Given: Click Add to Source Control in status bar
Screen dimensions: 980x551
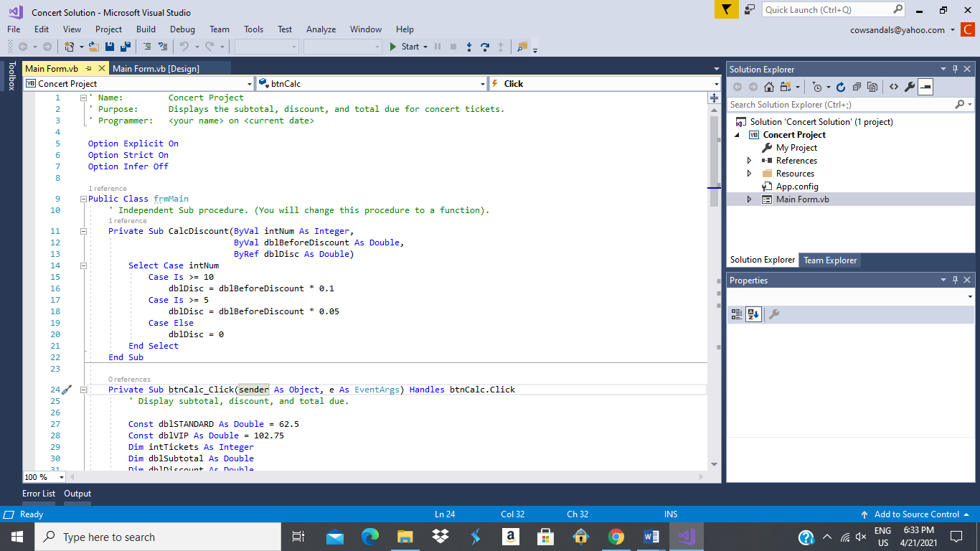Looking at the screenshot, I should [916, 514].
